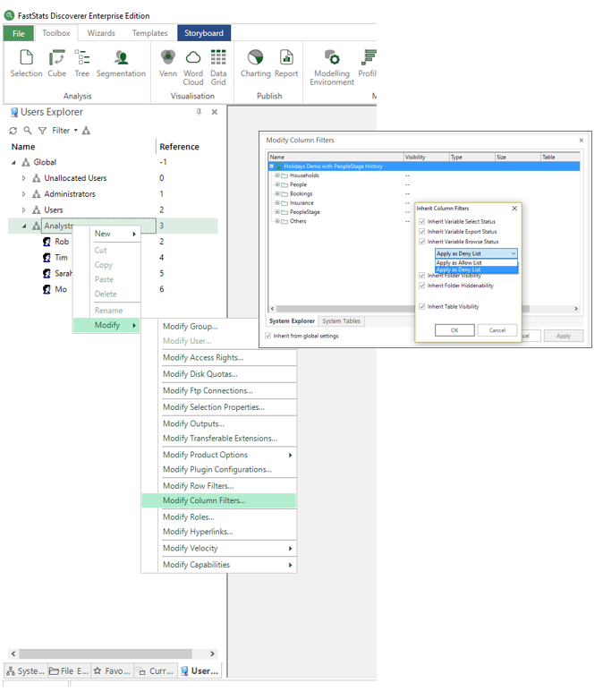The height and width of the screenshot is (700, 603).
Task: Switch to the Toolbox tab
Action: [x=56, y=33]
